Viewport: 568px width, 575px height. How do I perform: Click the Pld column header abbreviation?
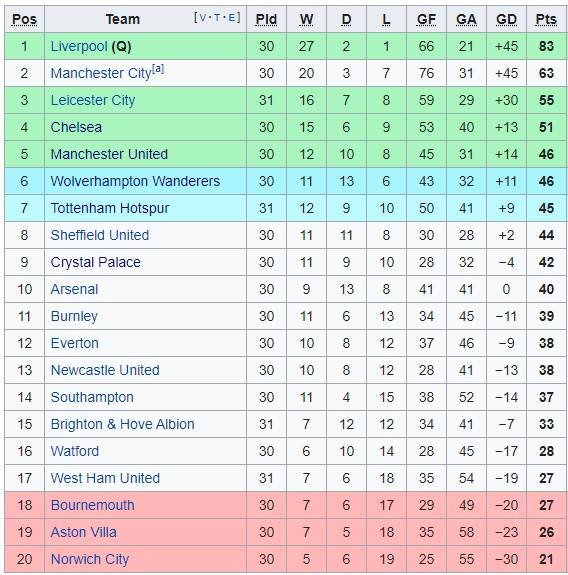266,19
